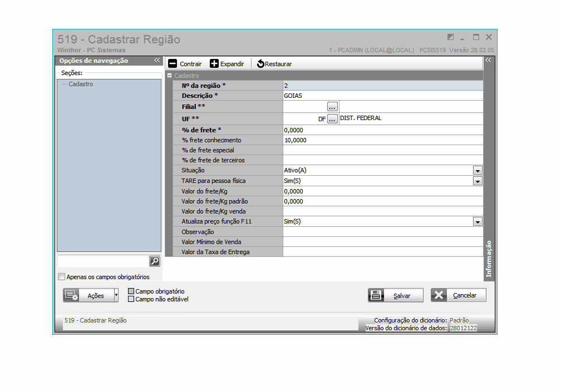The height and width of the screenshot is (392, 561).
Task: Click the Cancelar button
Action: [x=459, y=295]
